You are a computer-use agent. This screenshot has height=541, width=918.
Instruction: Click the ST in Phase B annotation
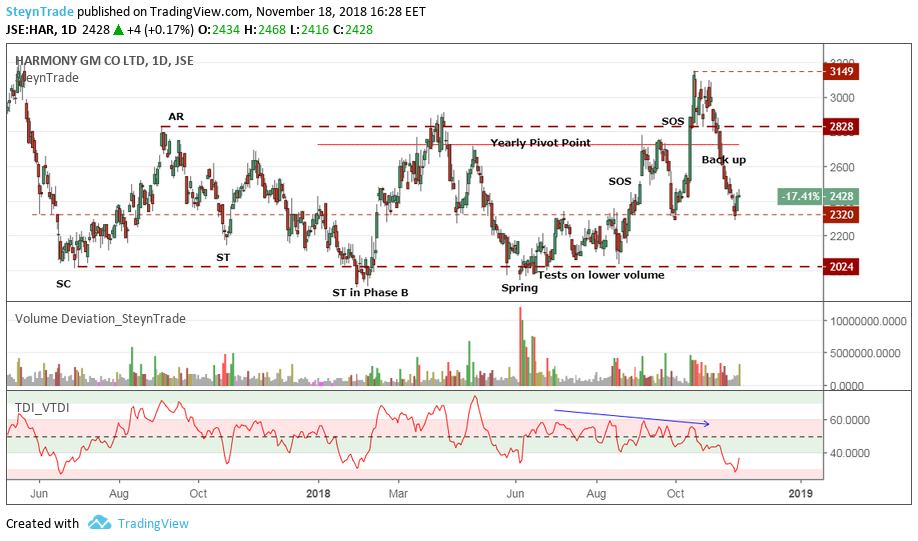(370, 293)
